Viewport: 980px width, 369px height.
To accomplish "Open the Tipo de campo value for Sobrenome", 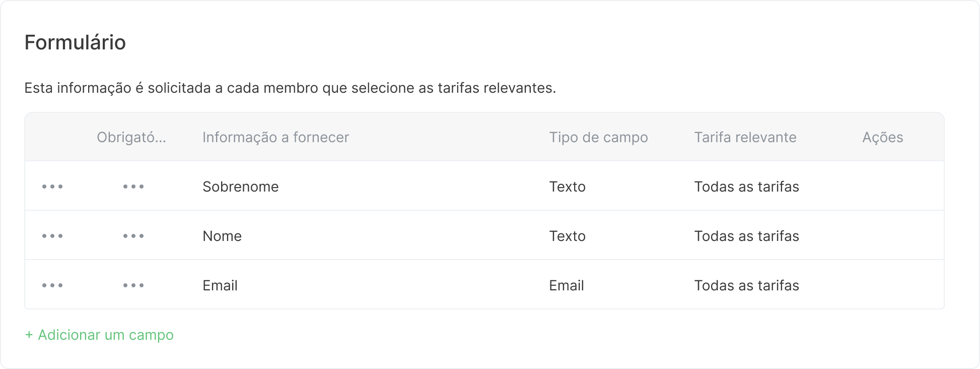I will 567,186.
